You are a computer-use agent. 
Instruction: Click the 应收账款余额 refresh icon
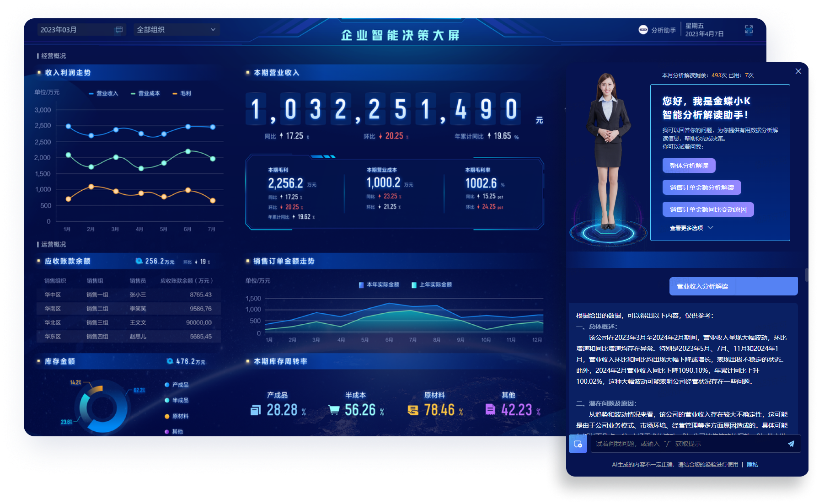pyautogui.click(x=139, y=261)
